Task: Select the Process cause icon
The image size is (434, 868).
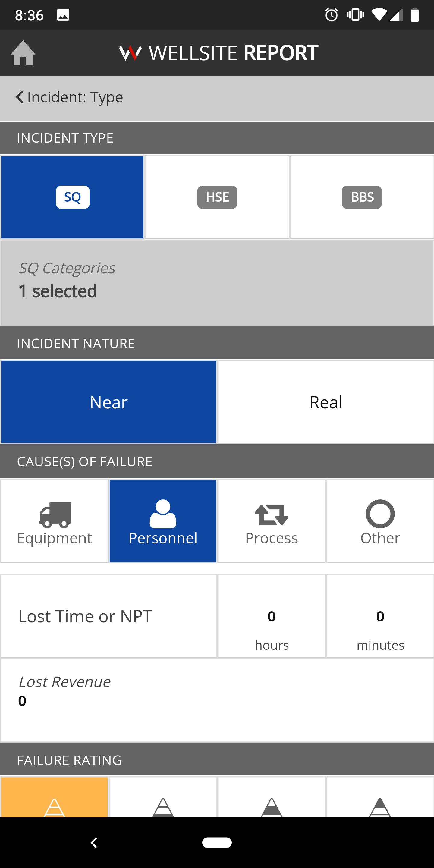Action: pos(271,514)
